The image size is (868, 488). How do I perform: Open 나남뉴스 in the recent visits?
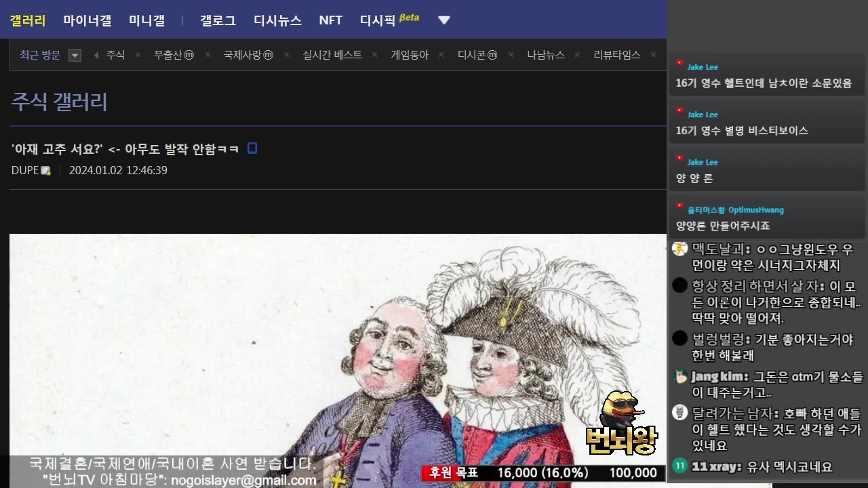[546, 55]
